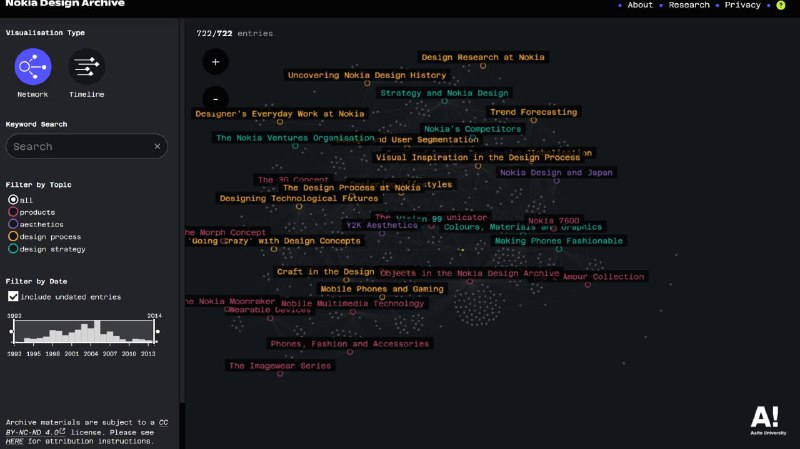The width and height of the screenshot is (800, 449).
Task: Click the Nokia Design Archive title
Action: [x=65, y=4]
